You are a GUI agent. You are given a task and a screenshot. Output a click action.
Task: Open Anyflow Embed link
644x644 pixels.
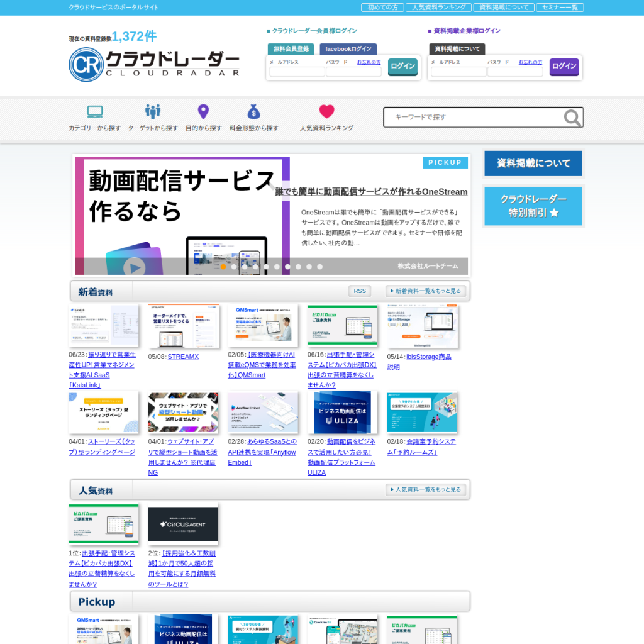tap(262, 452)
